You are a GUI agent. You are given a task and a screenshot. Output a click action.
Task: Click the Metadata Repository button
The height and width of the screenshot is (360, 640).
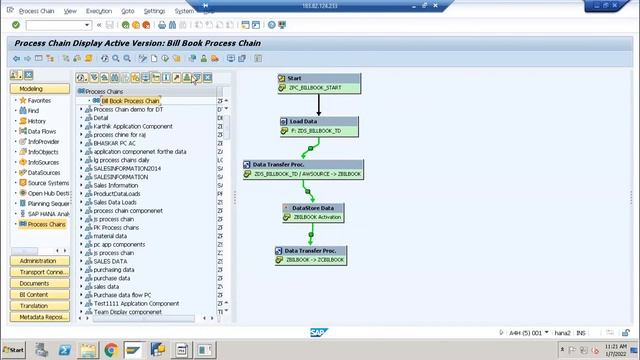[x=40, y=317]
